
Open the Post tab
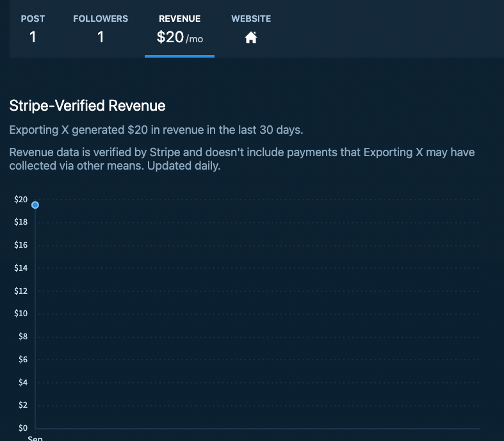click(x=33, y=19)
